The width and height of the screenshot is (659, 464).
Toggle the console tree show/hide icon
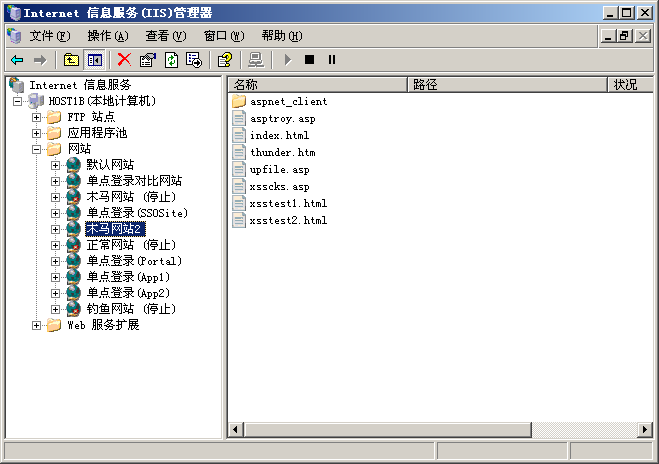[x=95, y=60]
